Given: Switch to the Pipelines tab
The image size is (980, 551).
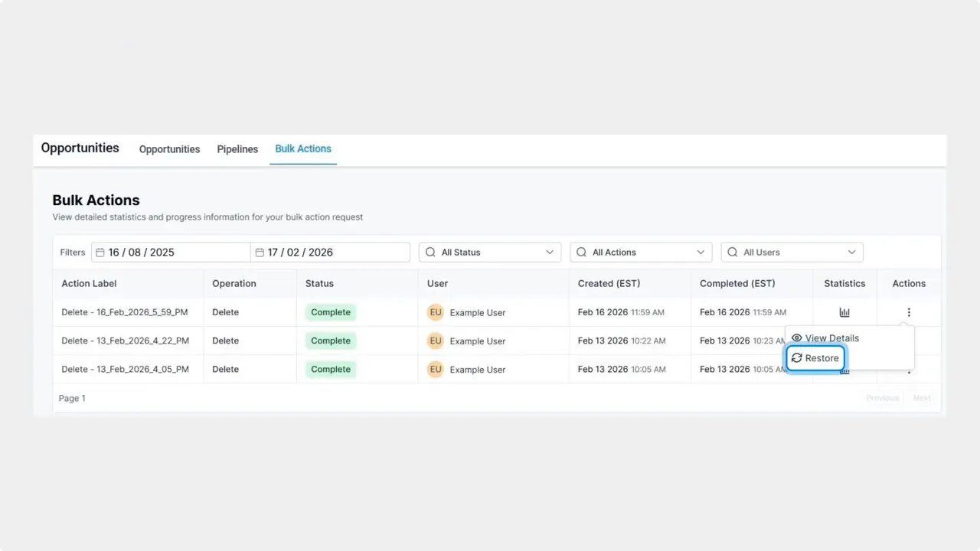Looking at the screenshot, I should click(237, 149).
